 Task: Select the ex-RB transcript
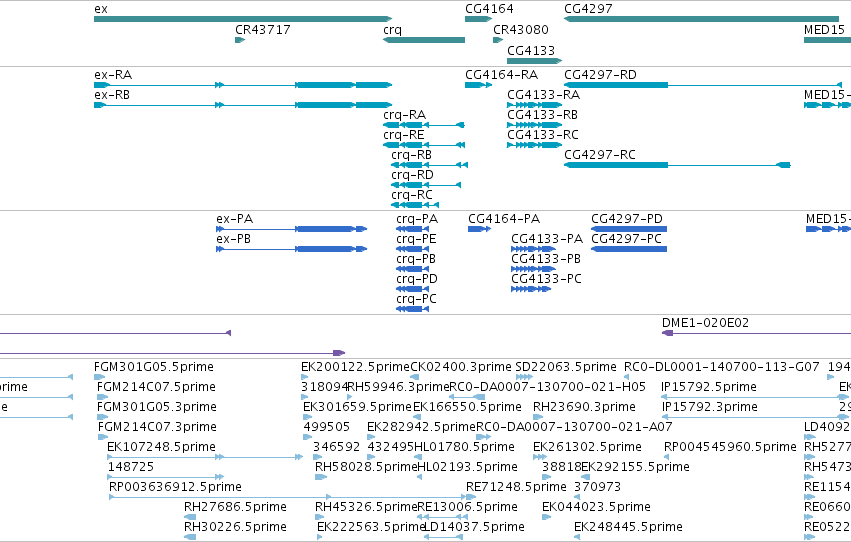click(243, 105)
